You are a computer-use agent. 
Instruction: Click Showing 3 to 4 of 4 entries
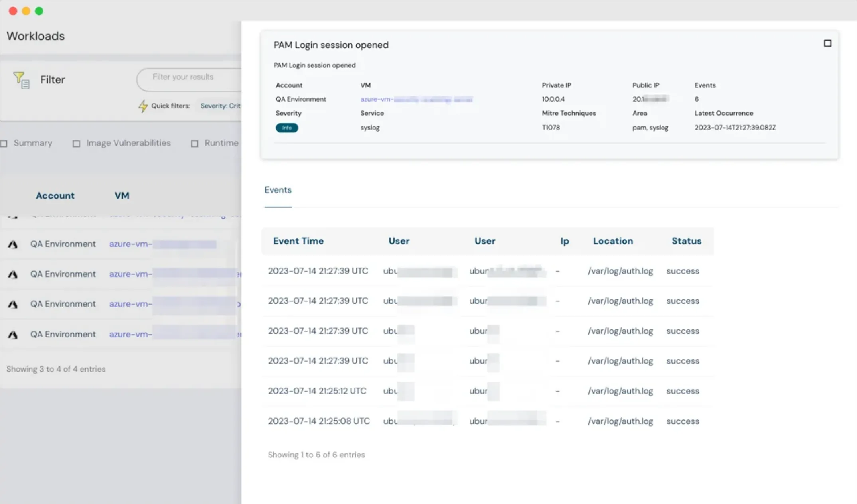[56, 369]
